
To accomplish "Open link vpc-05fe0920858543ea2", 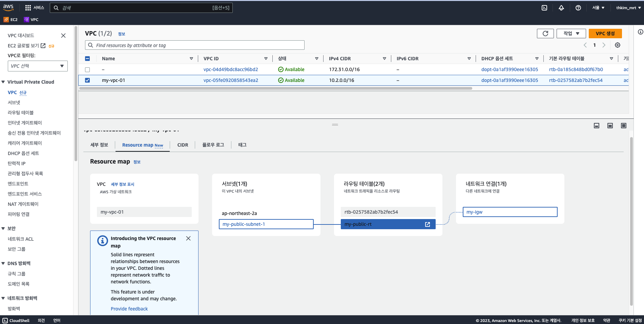I will [231, 80].
